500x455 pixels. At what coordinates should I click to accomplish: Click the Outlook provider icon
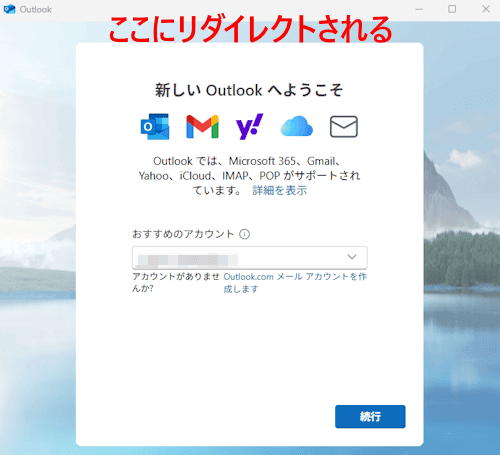[155, 127]
